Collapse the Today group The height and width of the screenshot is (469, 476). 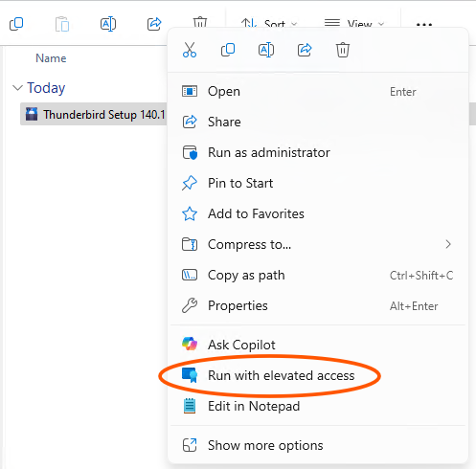[17, 88]
